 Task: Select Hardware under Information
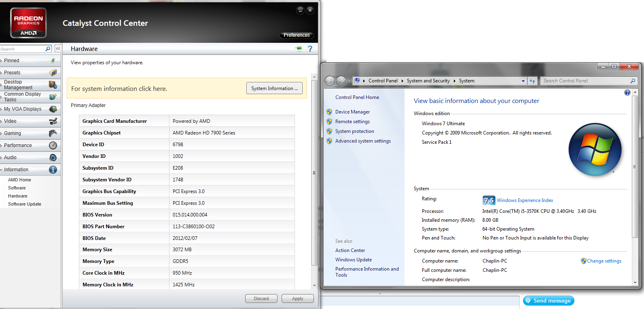(17, 196)
